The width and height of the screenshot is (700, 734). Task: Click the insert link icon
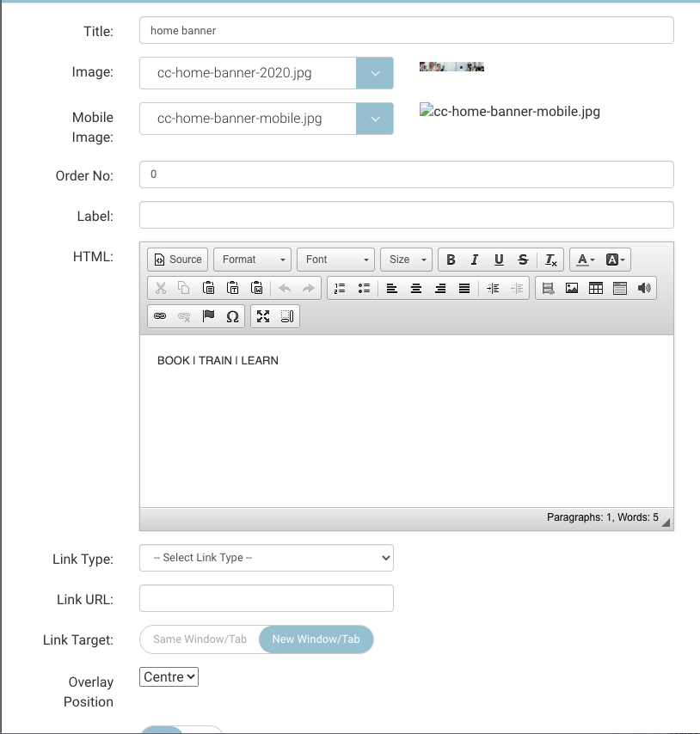coord(160,316)
